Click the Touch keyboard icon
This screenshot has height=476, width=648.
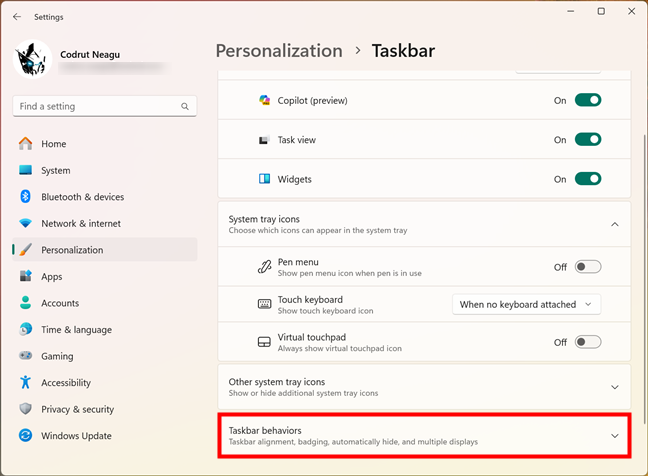(x=264, y=305)
